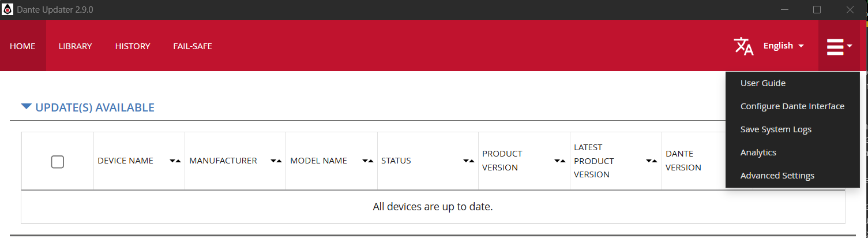Go to the Fail-Safe tab
Screen dimensions: 868x238
point(193,46)
